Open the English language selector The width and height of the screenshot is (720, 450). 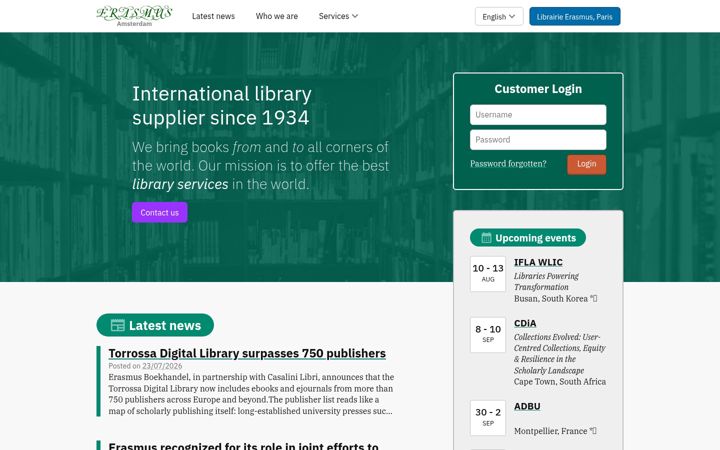(499, 17)
